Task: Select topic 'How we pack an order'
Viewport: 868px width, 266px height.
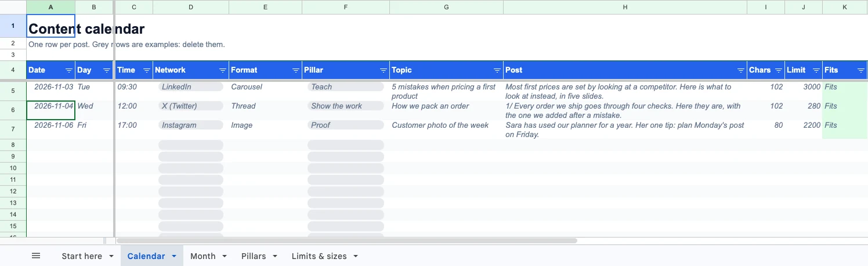Action: 447,110
